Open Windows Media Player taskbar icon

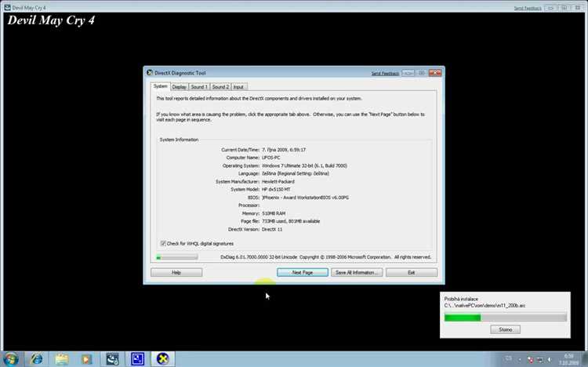pos(86,358)
